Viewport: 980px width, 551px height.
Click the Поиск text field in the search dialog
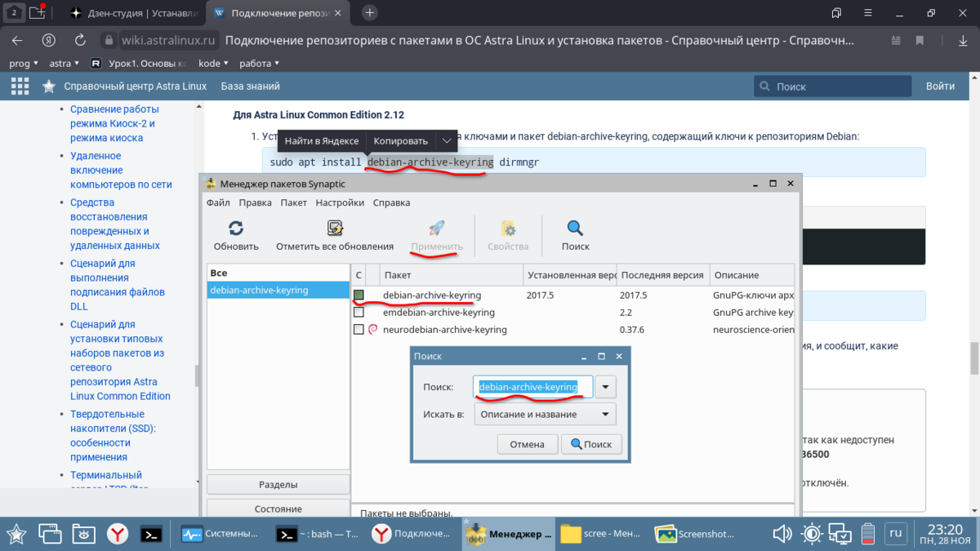pyautogui.click(x=533, y=387)
